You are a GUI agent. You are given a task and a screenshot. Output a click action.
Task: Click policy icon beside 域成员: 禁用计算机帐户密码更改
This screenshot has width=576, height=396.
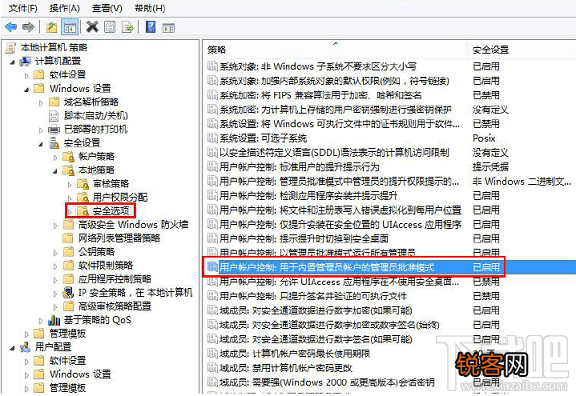coord(212,367)
